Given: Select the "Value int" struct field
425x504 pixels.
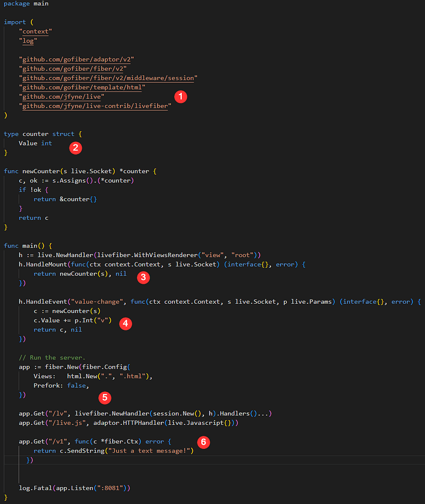Looking at the screenshot, I should pos(36,143).
